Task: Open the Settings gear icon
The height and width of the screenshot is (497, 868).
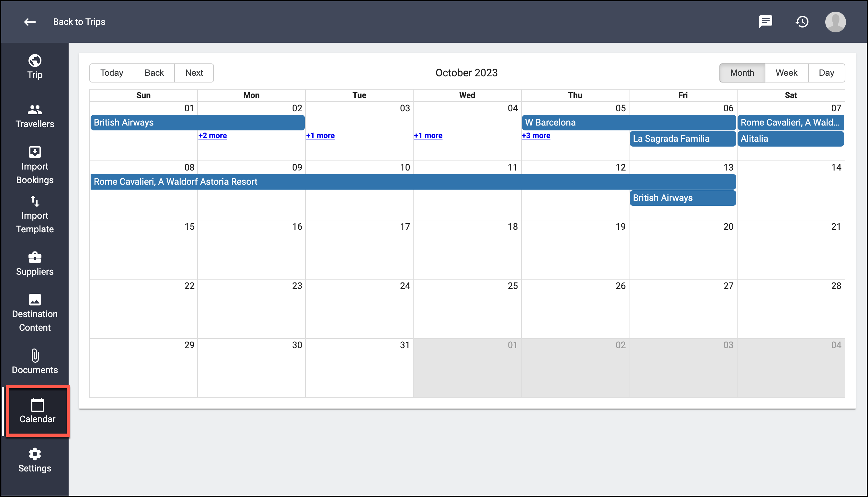Action: point(35,454)
